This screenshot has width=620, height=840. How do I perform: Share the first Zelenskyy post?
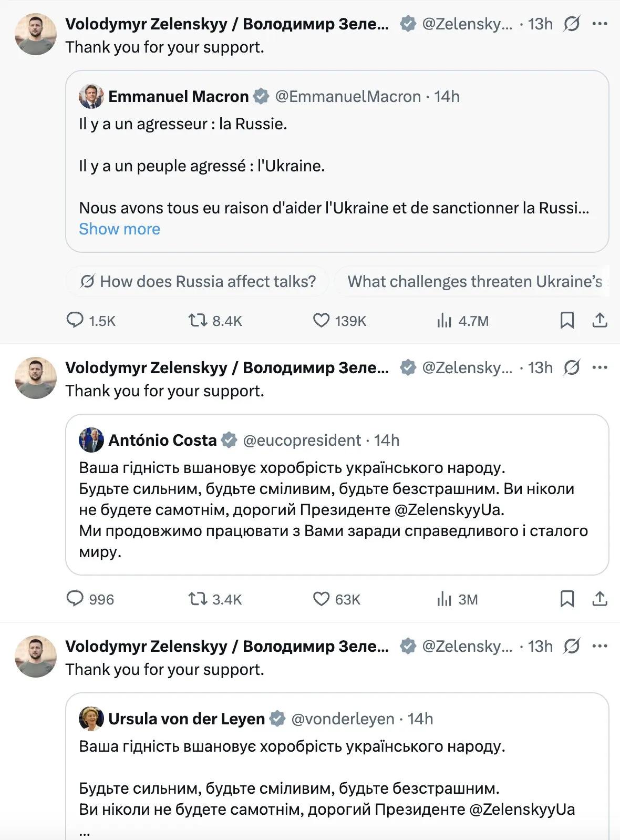pos(600,320)
